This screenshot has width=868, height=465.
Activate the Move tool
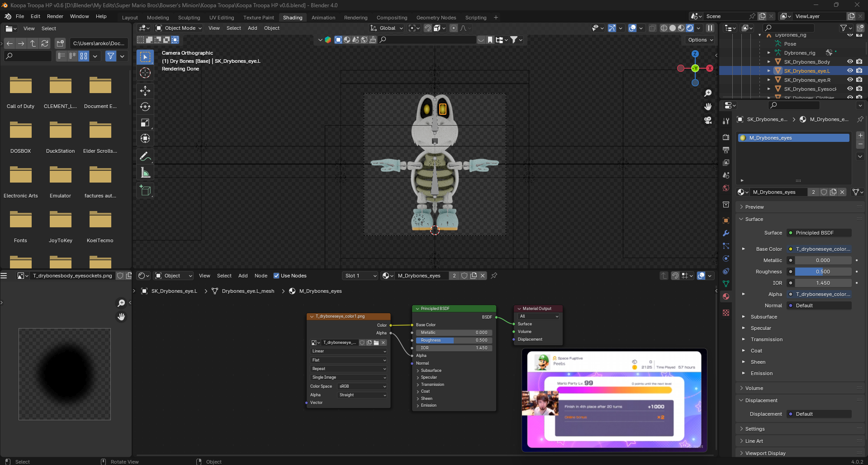(145, 91)
